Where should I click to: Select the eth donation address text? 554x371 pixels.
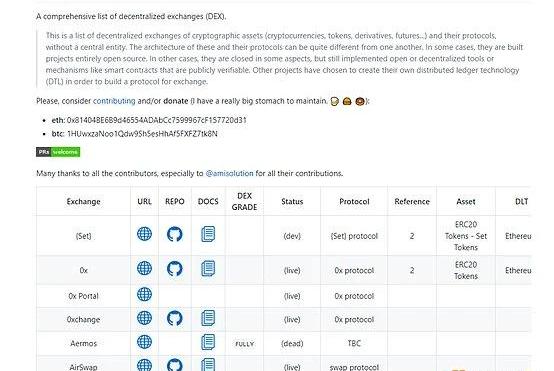tap(157, 120)
